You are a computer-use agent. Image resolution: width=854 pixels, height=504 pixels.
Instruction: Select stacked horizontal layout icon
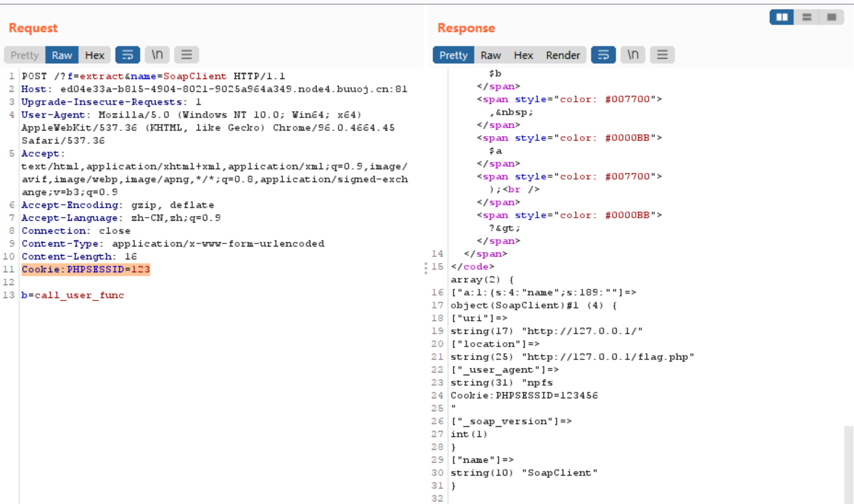pyautogui.click(x=807, y=18)
